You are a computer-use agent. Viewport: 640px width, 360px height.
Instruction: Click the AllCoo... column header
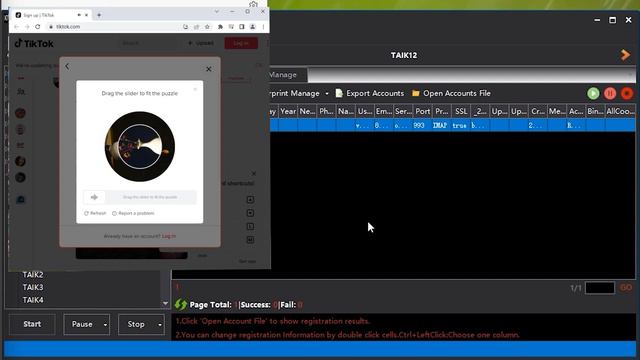(x=620, y=111)
